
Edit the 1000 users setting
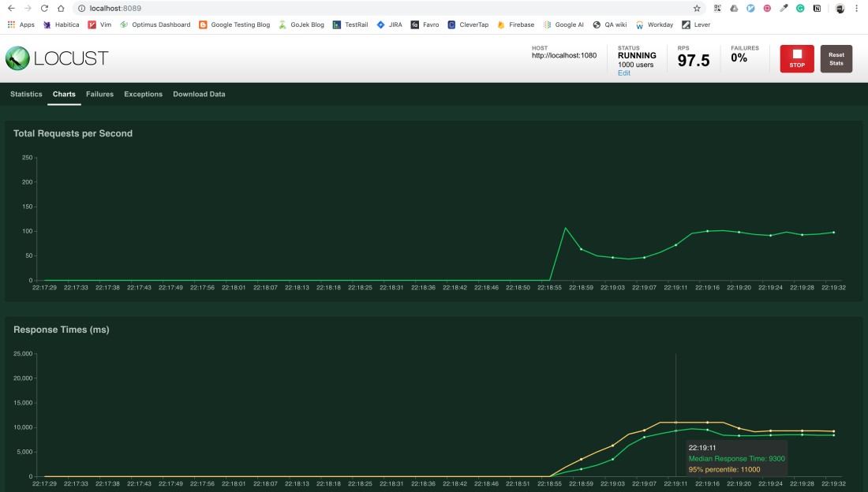click(x=624, y=73)
